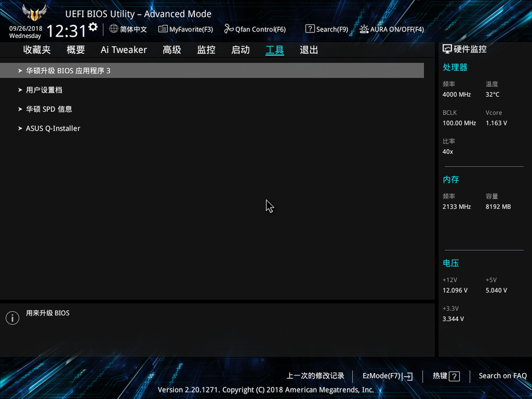Click the hotkeys question mark box icon

point(454,377)
